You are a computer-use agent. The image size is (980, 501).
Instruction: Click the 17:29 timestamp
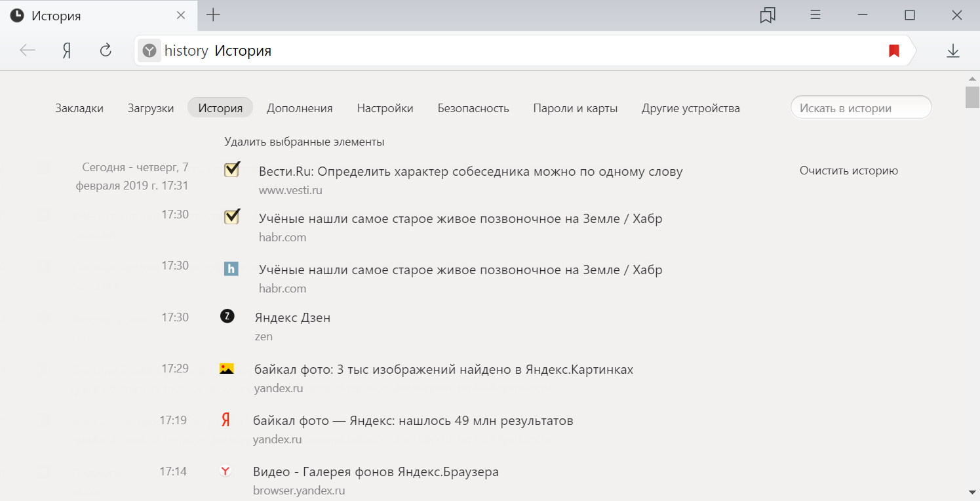click(175, 369)
